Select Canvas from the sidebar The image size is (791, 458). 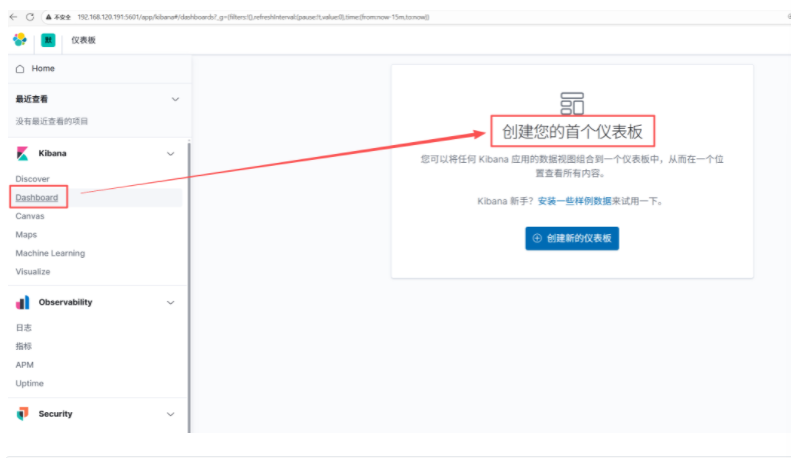point(30,216)
